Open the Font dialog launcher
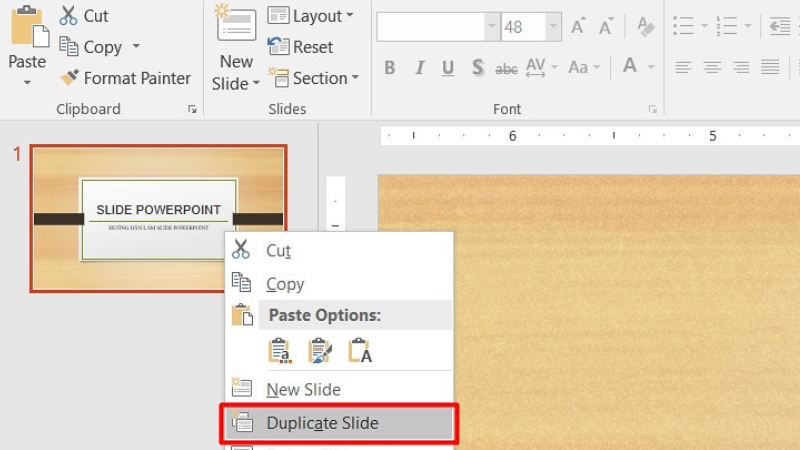 [653, 109]
